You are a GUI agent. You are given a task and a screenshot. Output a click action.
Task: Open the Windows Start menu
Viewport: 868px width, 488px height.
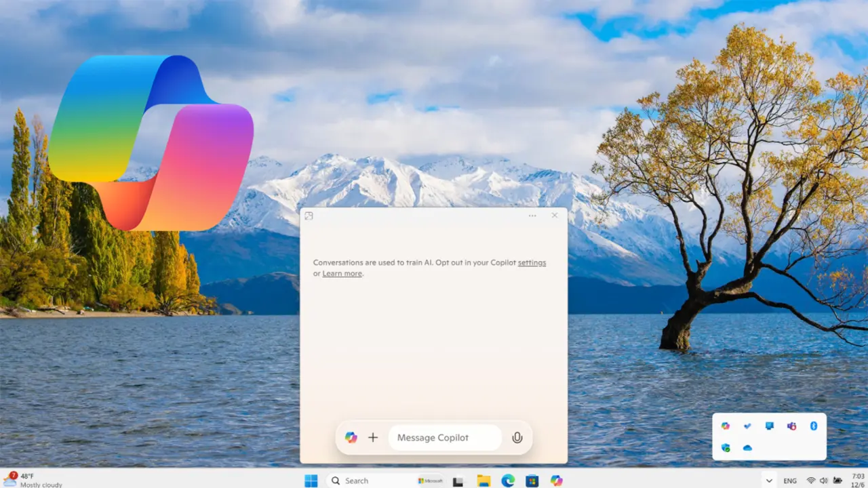point(311,481)
